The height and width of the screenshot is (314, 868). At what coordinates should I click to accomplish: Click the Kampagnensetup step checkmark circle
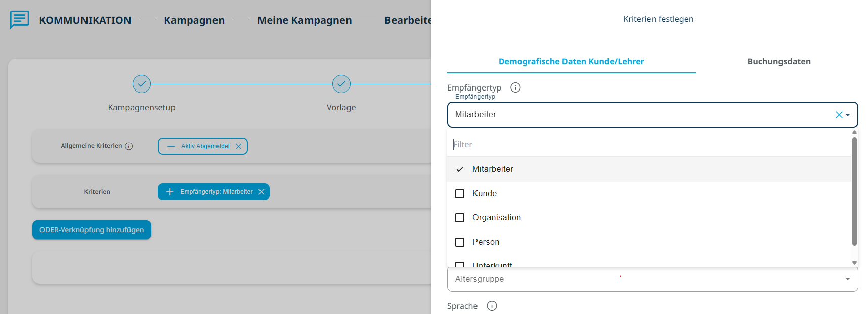coord(142,84)
